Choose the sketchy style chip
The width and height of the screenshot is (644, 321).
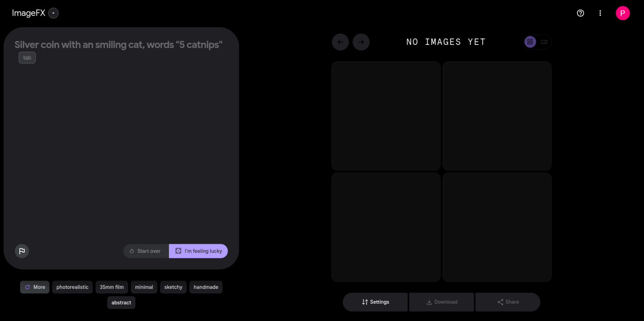click(x=173, y=287)
